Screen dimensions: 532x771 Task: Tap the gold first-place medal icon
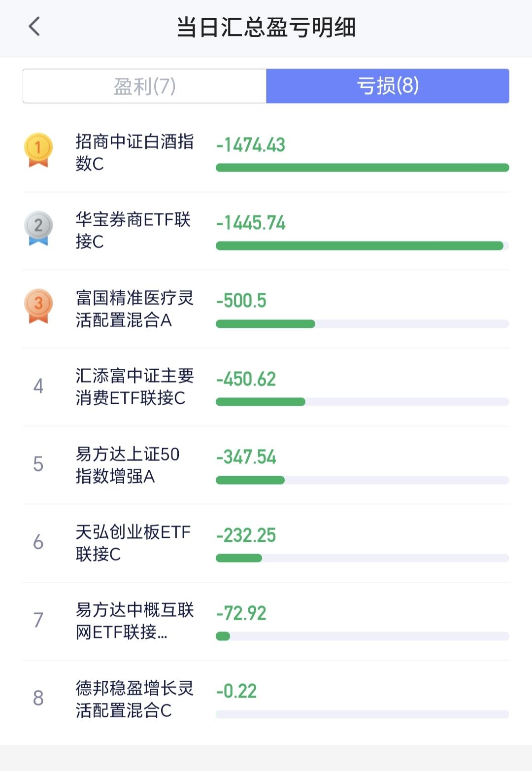point(38,150)
